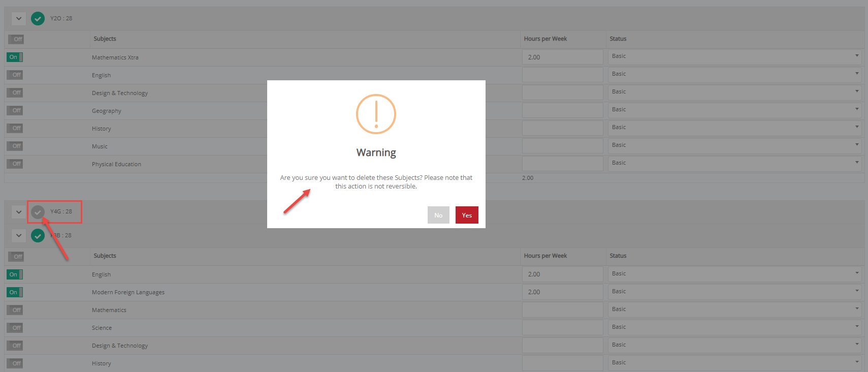
Task: Click the Warning dialog heading
Action: point(376,152)
